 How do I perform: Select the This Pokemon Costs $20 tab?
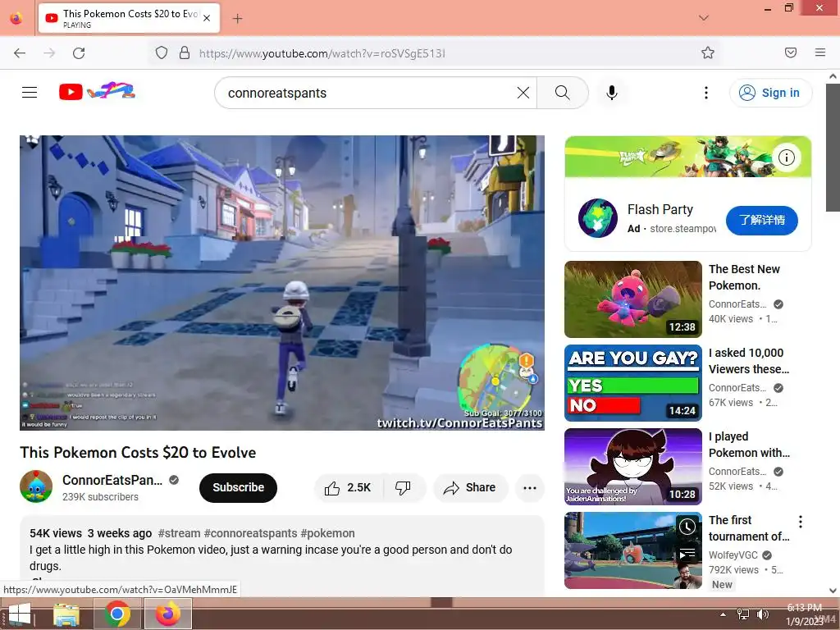click(129, 18)
